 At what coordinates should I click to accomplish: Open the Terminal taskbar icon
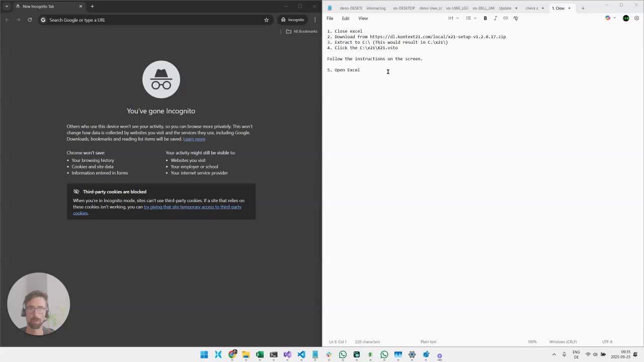click(x=274, y=355)
